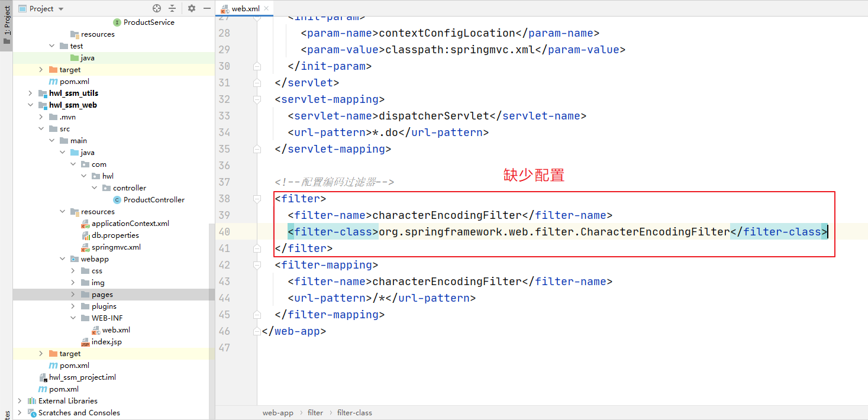The height and width of the screenshot is (420, 868).
Task: Click the db.properties file icon
Action: point(85,235)
